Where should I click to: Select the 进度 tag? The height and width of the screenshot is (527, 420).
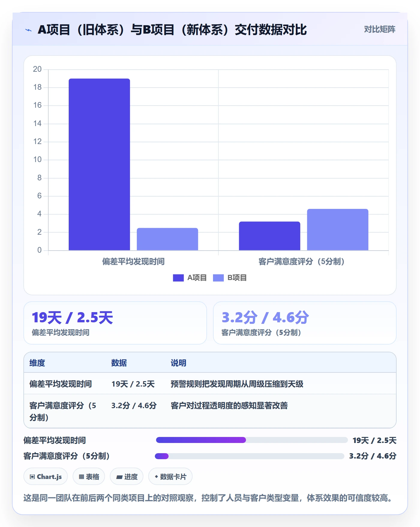point(127,476)
